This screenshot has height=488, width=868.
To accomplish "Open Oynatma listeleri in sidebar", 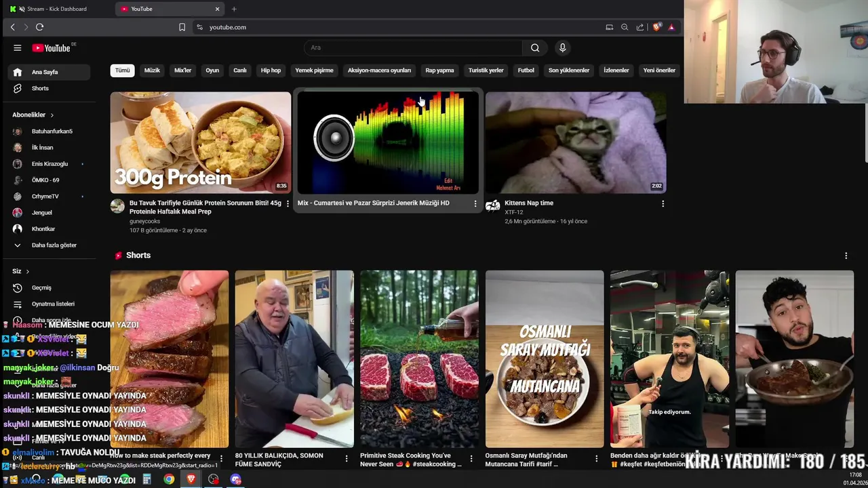I will click(49, 304).
